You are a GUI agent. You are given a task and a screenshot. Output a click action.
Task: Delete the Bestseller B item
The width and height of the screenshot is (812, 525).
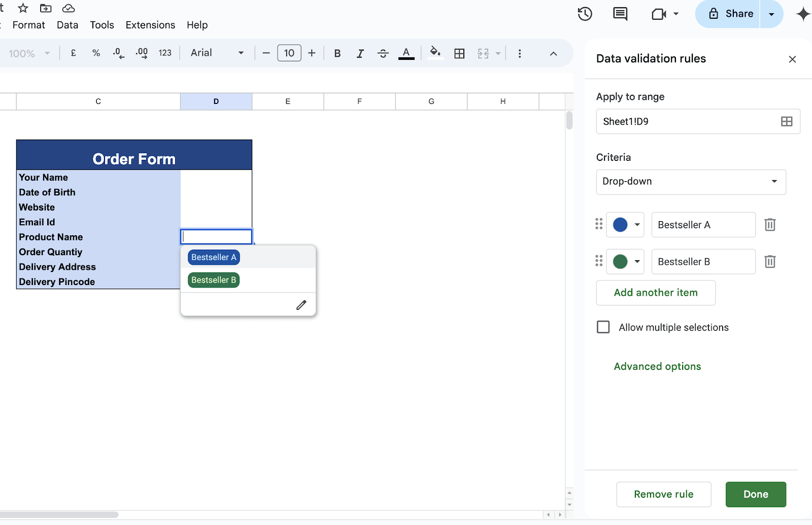pyautogui.click(x=770, y=262)
